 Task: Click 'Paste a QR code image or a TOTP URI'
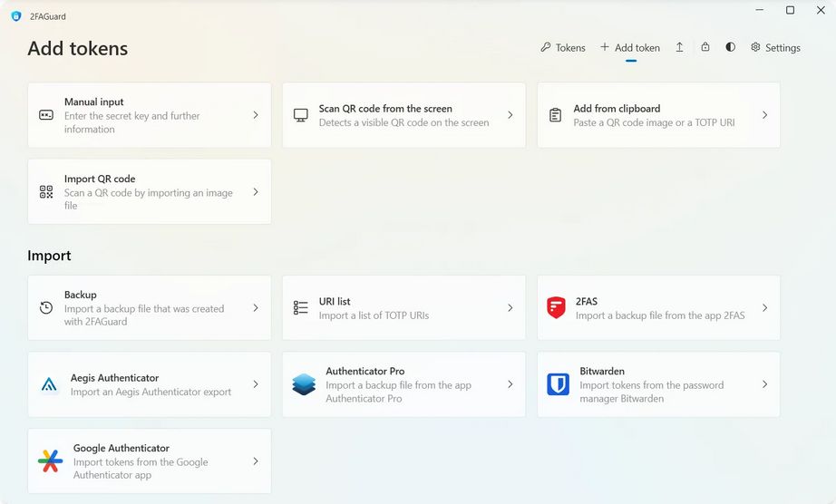[654, 122]
